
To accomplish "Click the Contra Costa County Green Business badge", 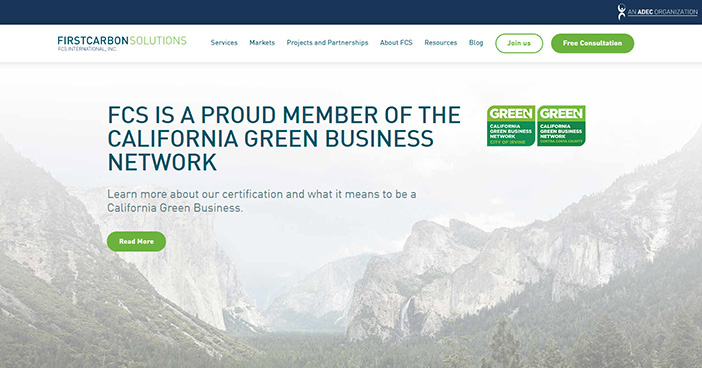I will [561, 126].
